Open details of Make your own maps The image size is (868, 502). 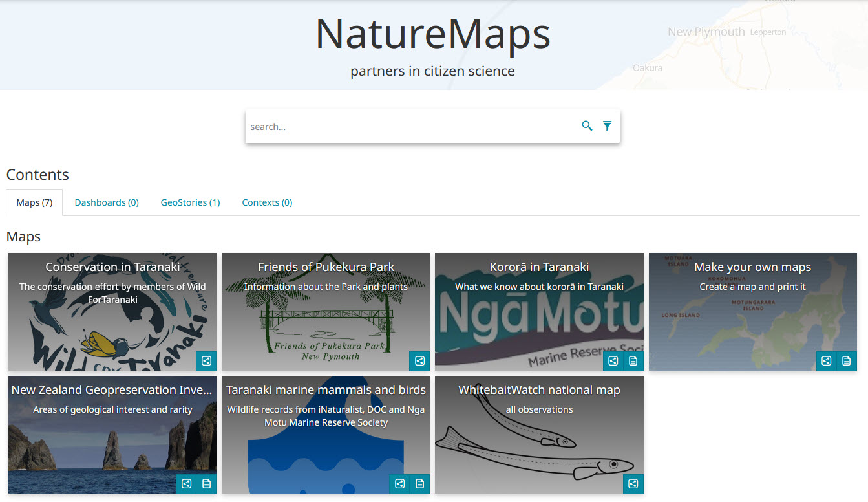click(847, 361)
